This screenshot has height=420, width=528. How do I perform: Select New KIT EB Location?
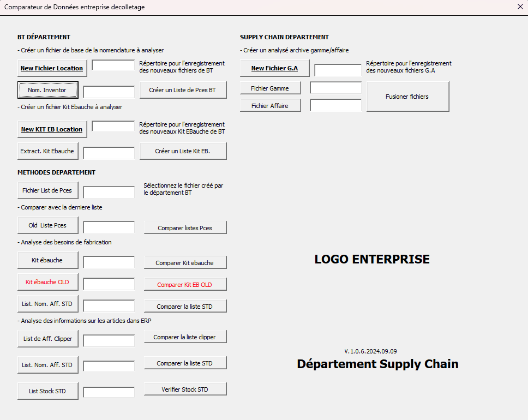point(52,129)
